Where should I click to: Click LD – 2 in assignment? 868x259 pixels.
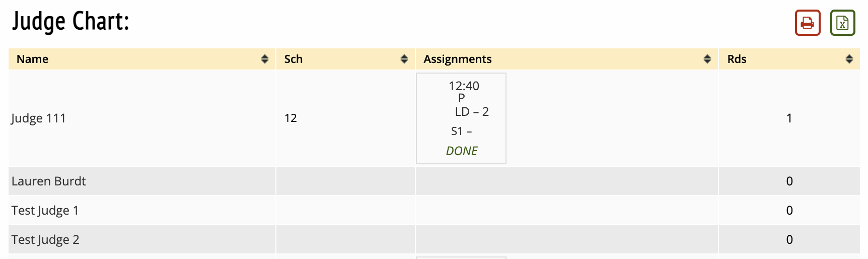coord(472,112)
